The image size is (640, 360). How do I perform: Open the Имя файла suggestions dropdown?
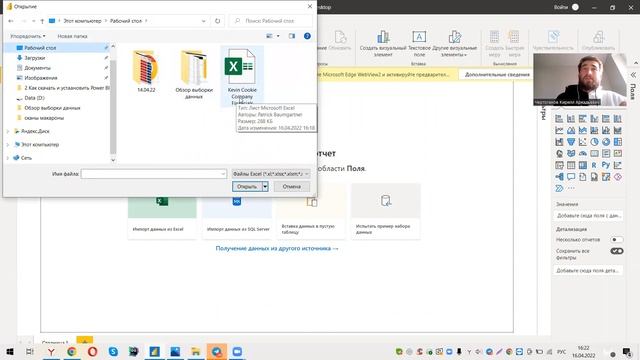click(x=223, y=174)
